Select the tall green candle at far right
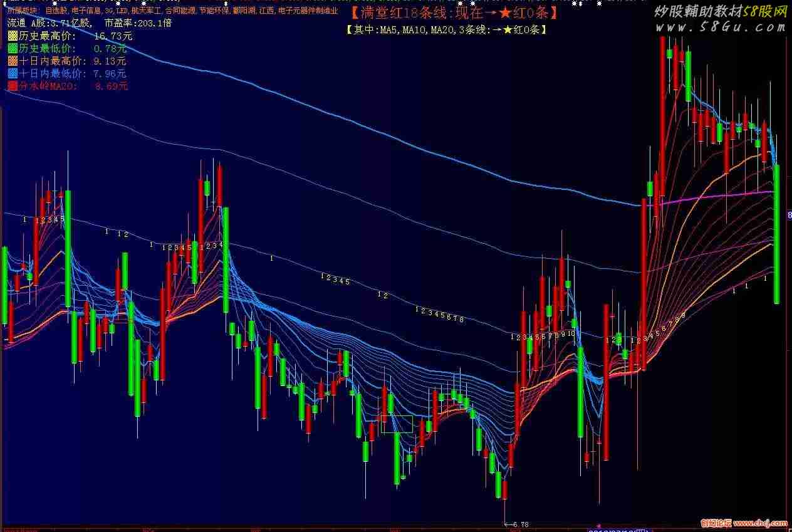Viewport: 792px width, 532px height. 777,234
